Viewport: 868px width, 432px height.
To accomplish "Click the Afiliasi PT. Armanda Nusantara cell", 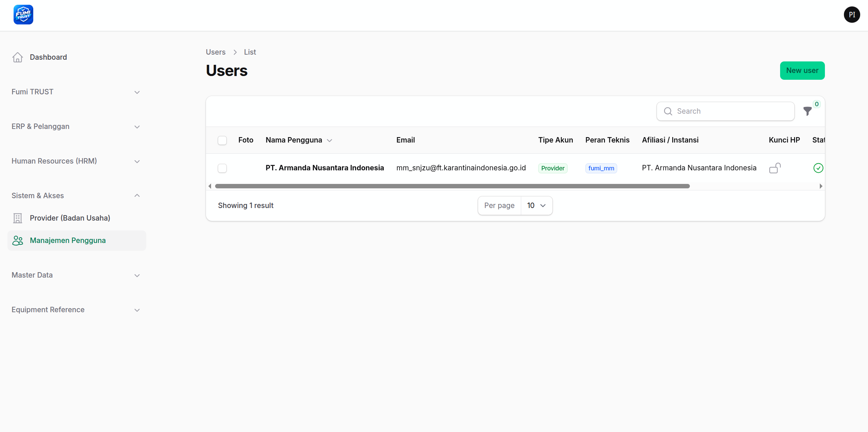I will pyautogui.click(x=699, y=168).
